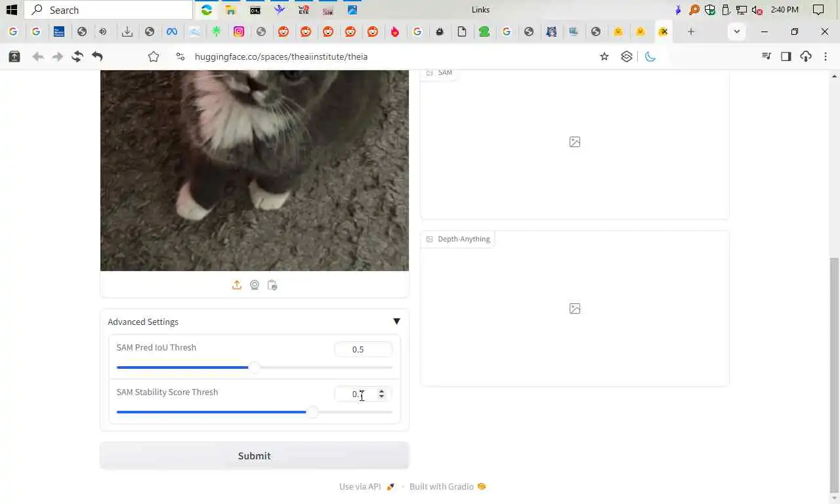Click the undo curved arrow icon in the toolbar
This screenshot has height=504, width=840.
pyautogui.click(x=97, y=56)
